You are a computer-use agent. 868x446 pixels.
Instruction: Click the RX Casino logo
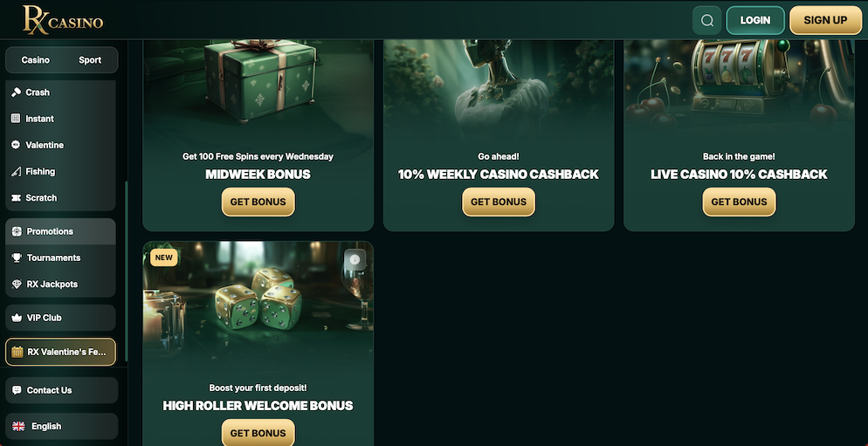pos(63,20)
